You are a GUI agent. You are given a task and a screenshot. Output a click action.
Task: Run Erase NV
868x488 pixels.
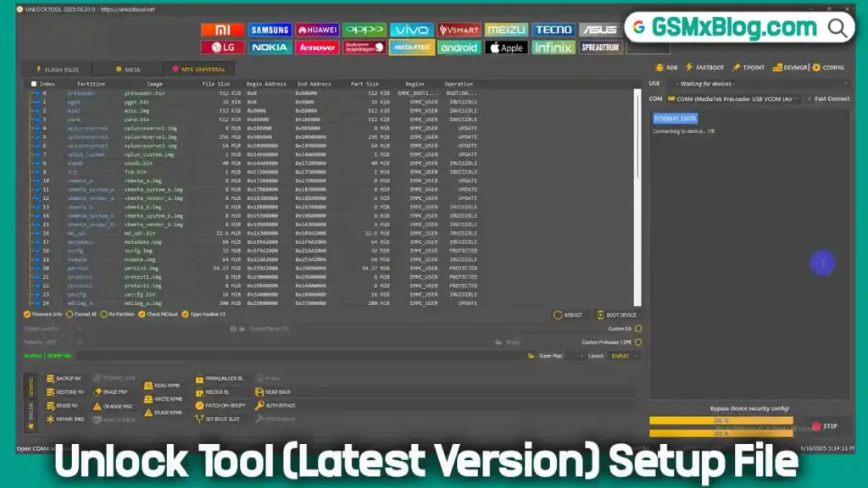[63, 406]
